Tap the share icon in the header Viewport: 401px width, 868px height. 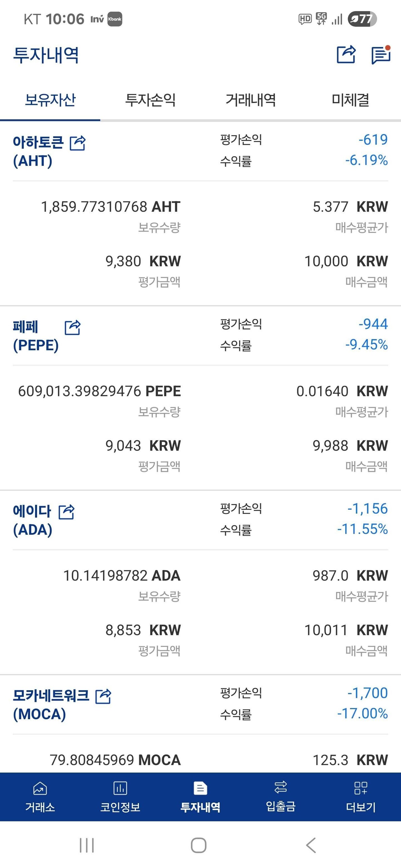[346, 54]
